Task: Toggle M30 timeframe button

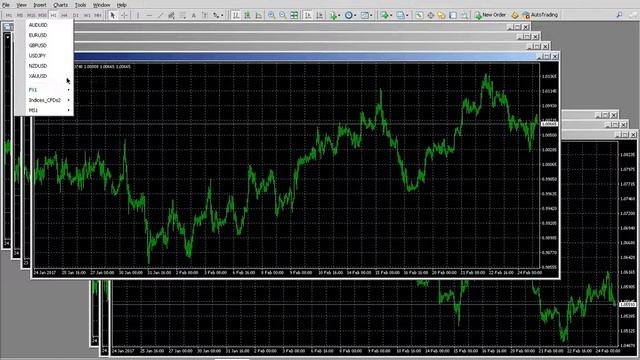Action: (42, 15)
